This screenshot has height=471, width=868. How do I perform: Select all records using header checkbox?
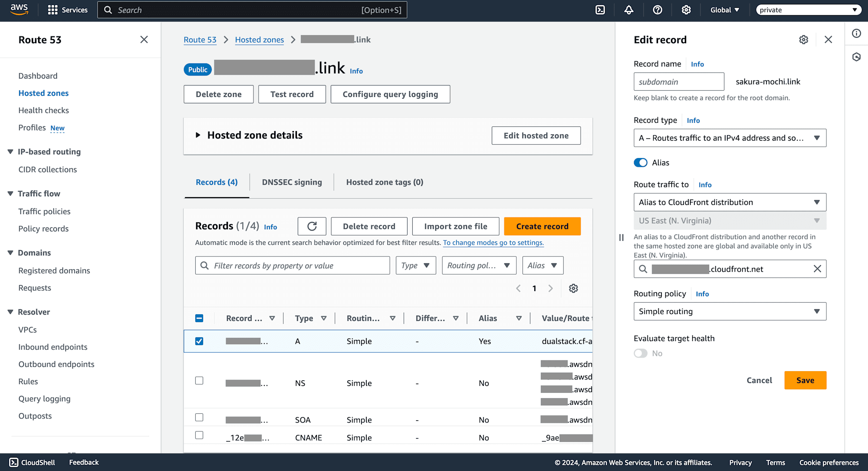click(x=200, y=319)
